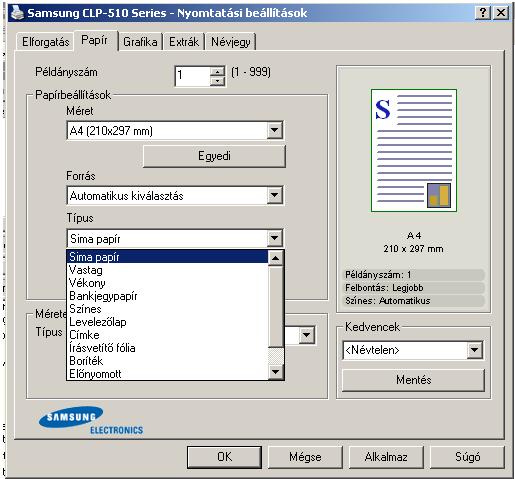The height and width of the screenshot is (479, 515).
Task: Choose Vékony paper type
Action: (x=168, y=283)
